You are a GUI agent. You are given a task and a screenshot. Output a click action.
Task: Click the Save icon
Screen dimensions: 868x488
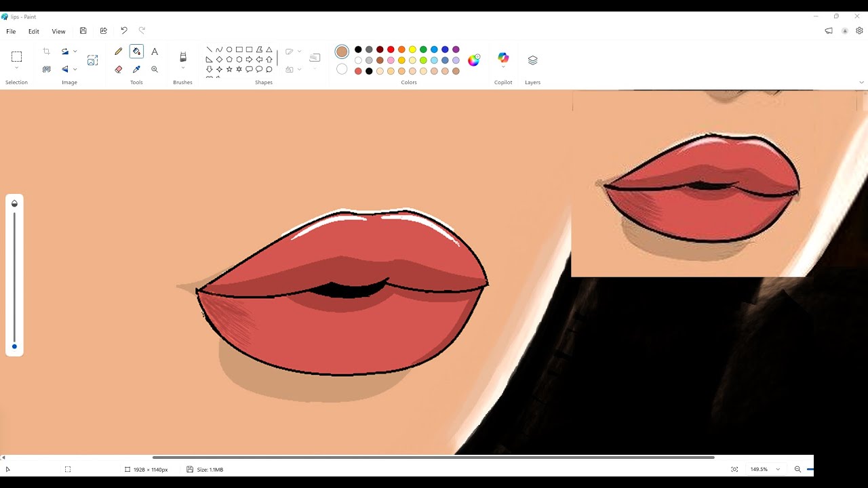click(x=83, y=30)
